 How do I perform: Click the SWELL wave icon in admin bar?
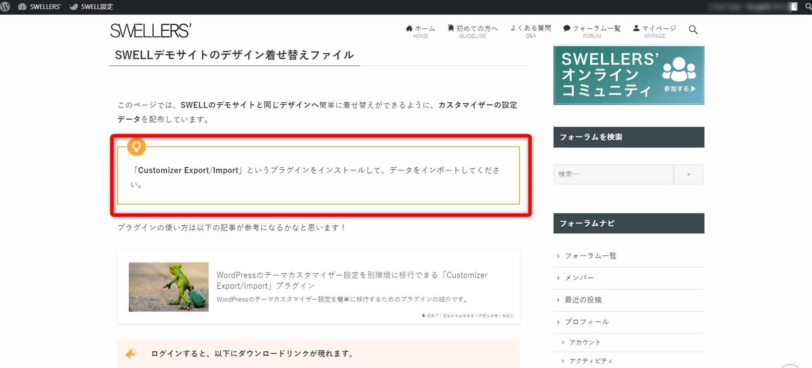click(74, 7)
